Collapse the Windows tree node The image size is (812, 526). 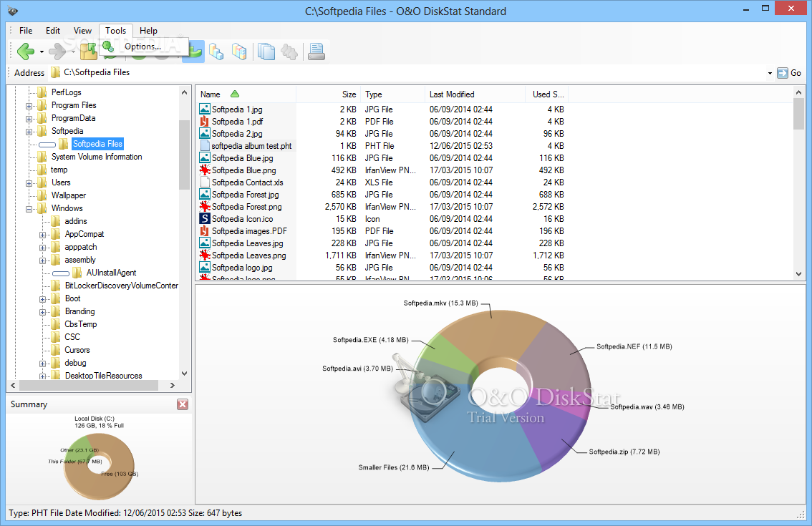29,209
